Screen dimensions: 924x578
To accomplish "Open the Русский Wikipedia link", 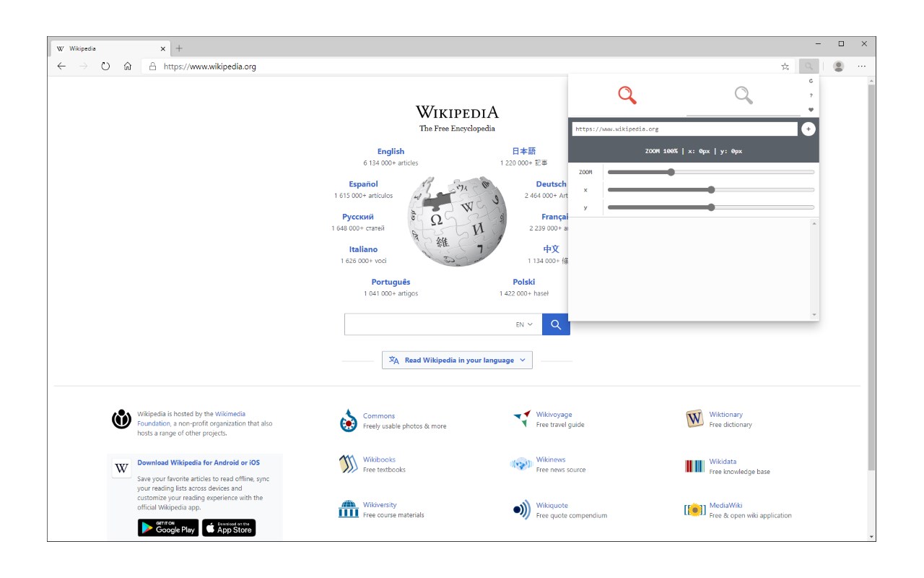I will (358, 216).
